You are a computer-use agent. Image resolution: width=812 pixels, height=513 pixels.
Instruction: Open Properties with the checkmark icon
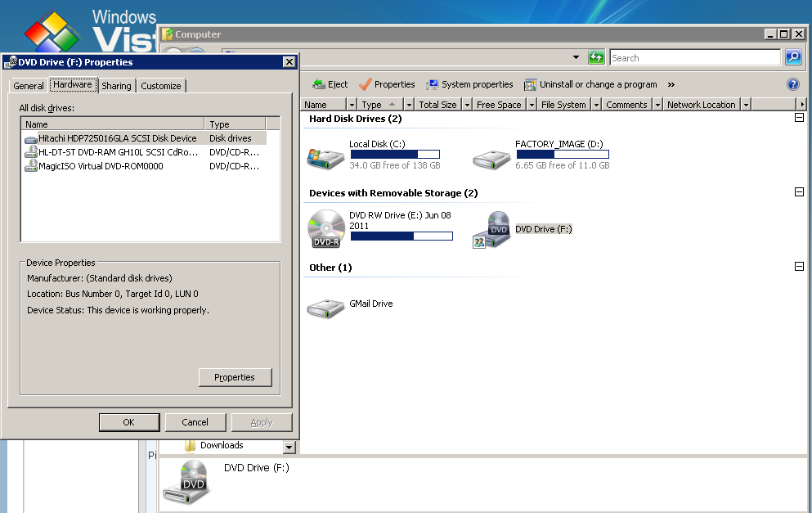(366, 84)
